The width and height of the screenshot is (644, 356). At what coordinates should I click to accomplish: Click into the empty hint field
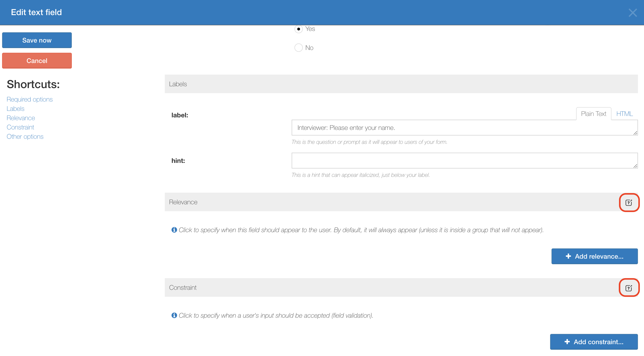click(465, 161)
